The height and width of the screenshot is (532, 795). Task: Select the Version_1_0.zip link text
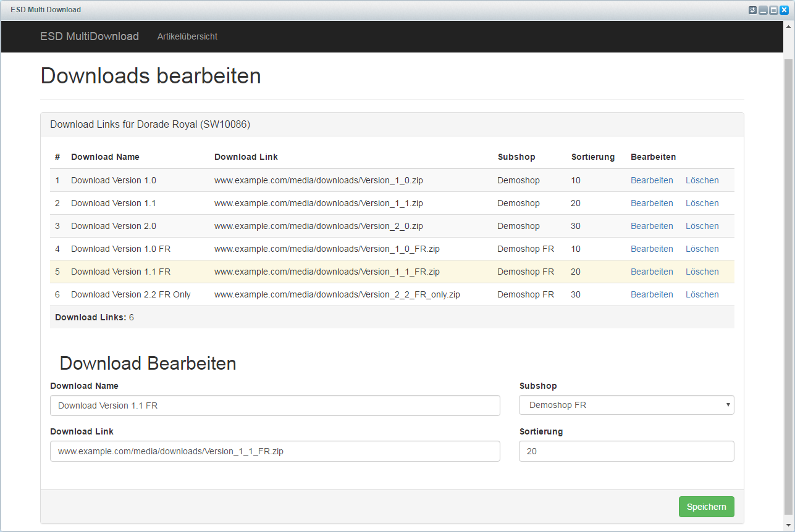(319, 180)
